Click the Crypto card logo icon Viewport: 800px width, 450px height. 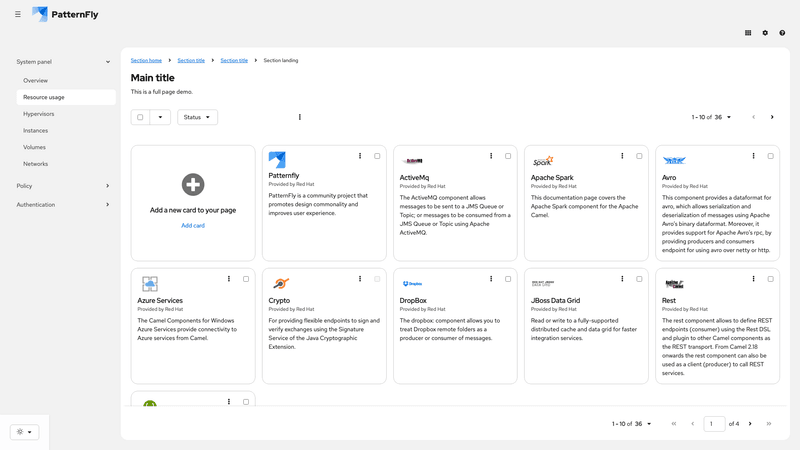[x=281, y=283]
